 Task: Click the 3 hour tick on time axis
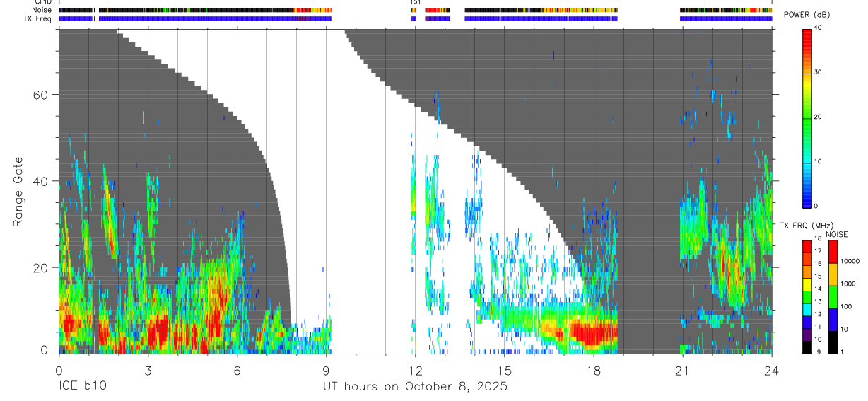coord(148,369)
